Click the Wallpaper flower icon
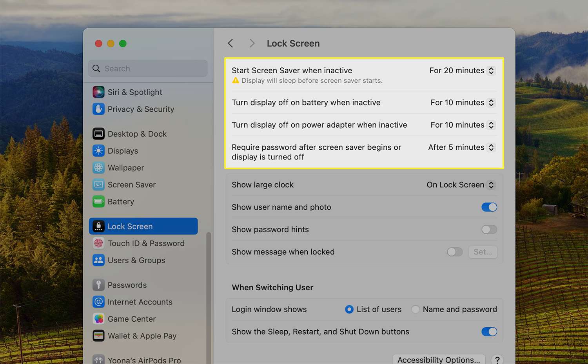 [x=98, y=168]
